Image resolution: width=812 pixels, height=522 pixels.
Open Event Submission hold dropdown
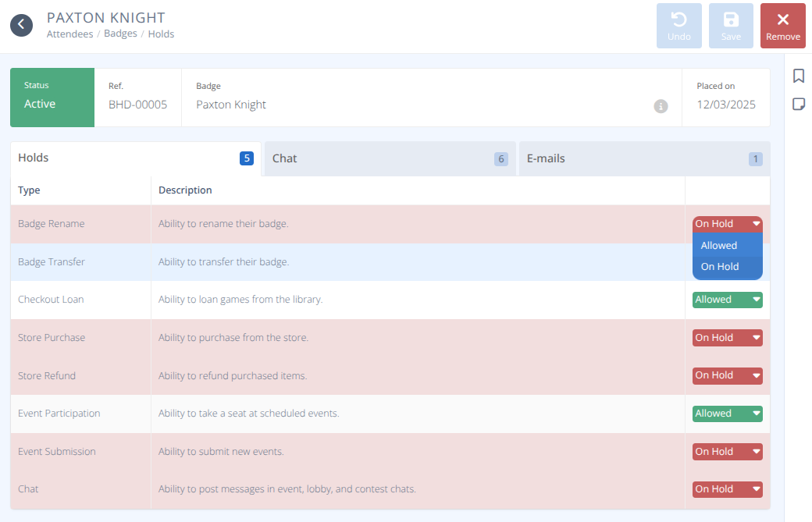727,452
